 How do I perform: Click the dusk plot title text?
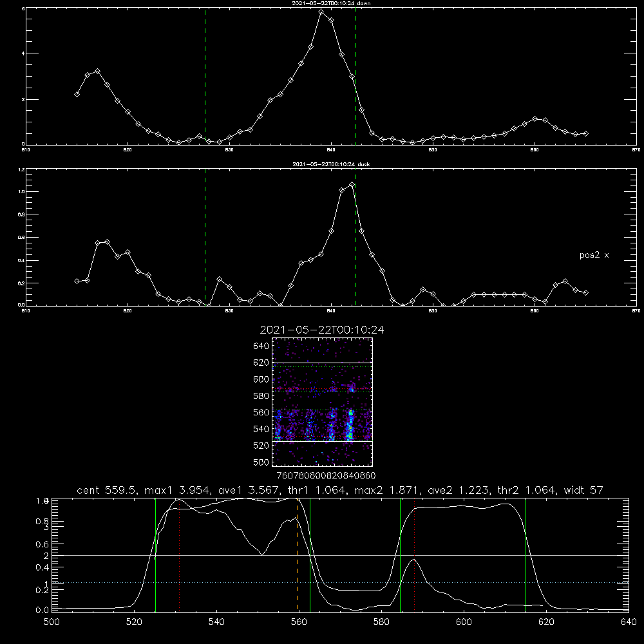331,164
